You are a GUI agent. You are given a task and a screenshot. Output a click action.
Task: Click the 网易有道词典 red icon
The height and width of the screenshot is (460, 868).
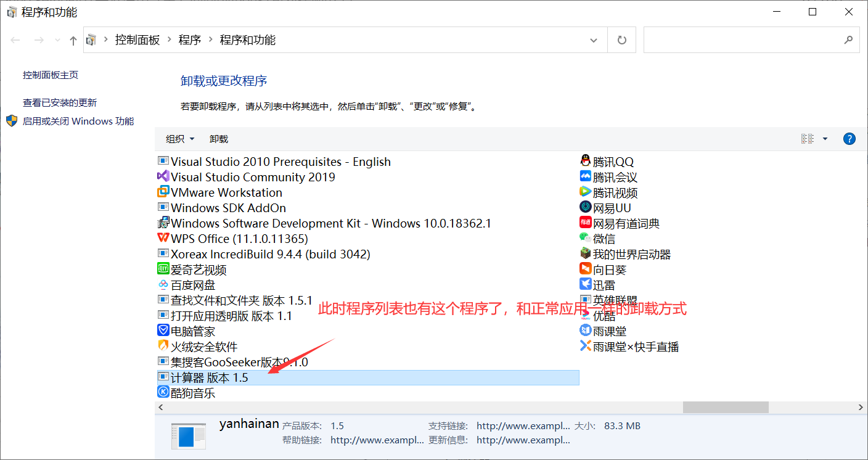[x=586, y=223]
